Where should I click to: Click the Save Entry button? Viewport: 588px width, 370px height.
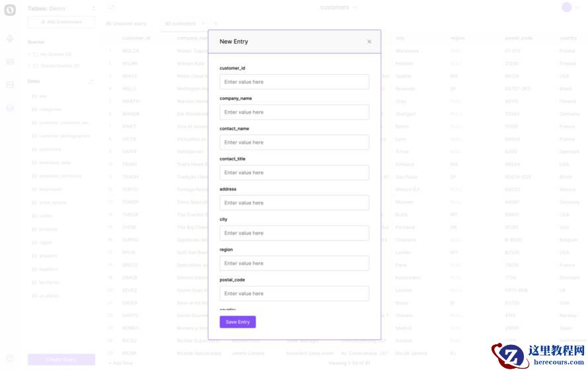238,322
